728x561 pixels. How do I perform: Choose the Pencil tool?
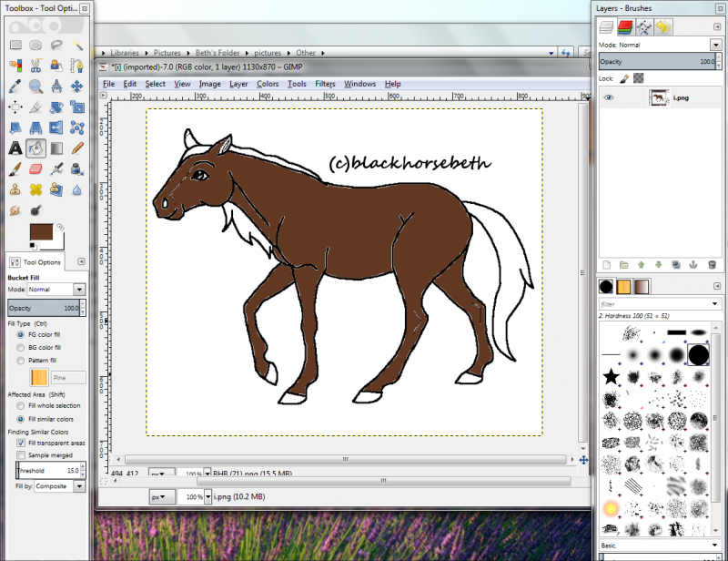click(x=77, y=148)
